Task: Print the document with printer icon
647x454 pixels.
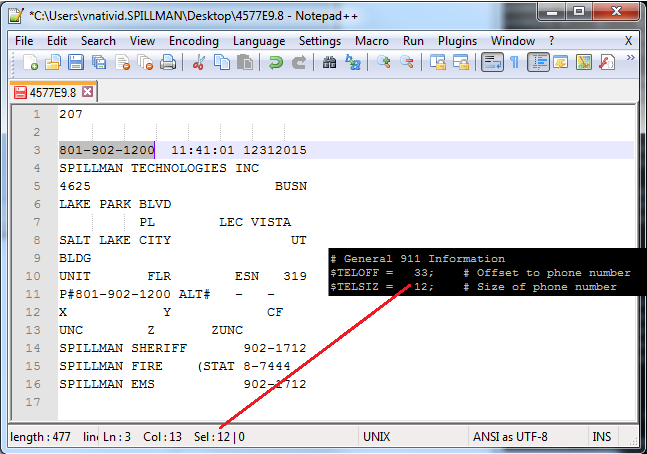Action: (x=168, y=63)
